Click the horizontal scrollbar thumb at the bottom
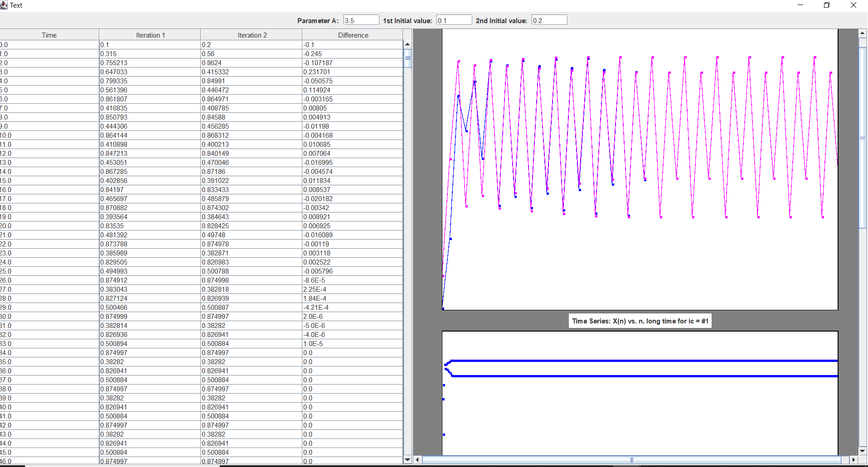 (631, 460)
